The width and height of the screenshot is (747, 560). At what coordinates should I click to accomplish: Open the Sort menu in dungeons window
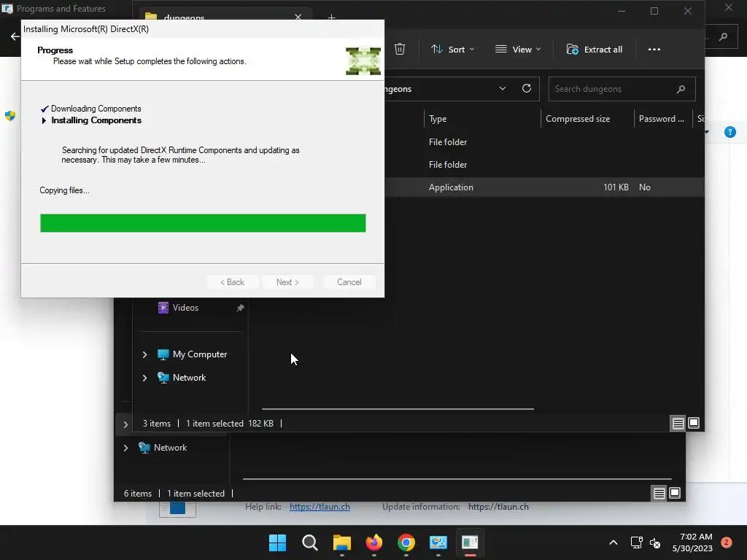click(x=452, y=49)
